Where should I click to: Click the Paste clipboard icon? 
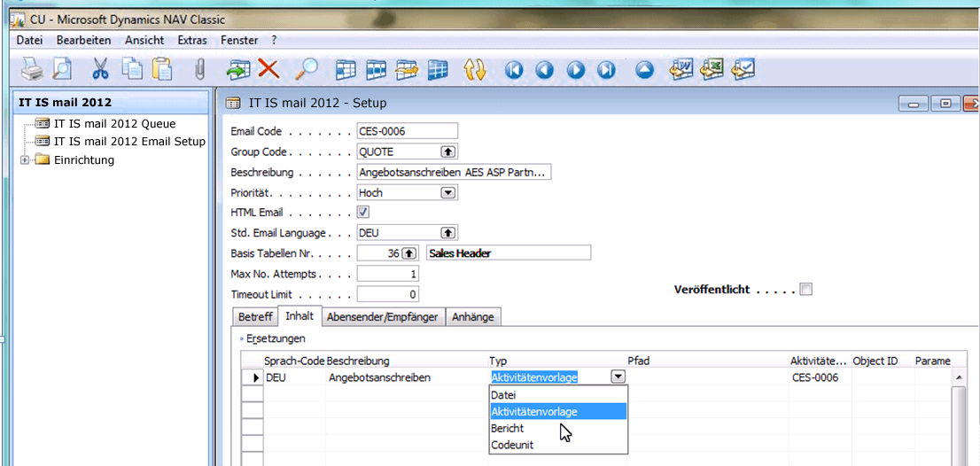[162, 69]
